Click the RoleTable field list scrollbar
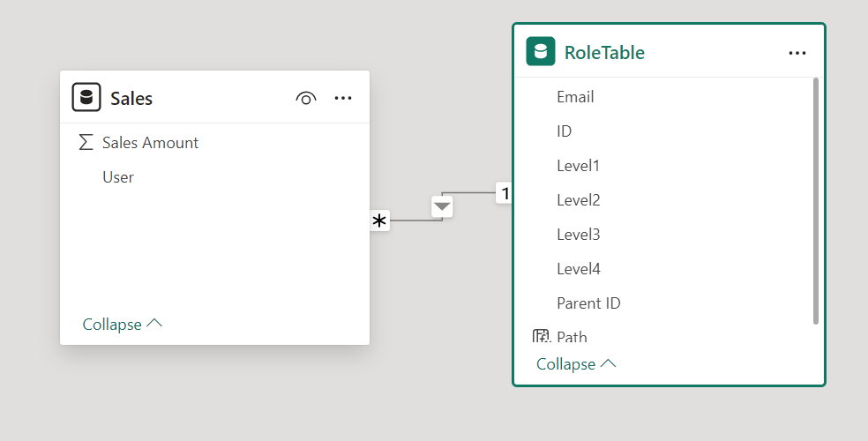 tap(815, 201)
